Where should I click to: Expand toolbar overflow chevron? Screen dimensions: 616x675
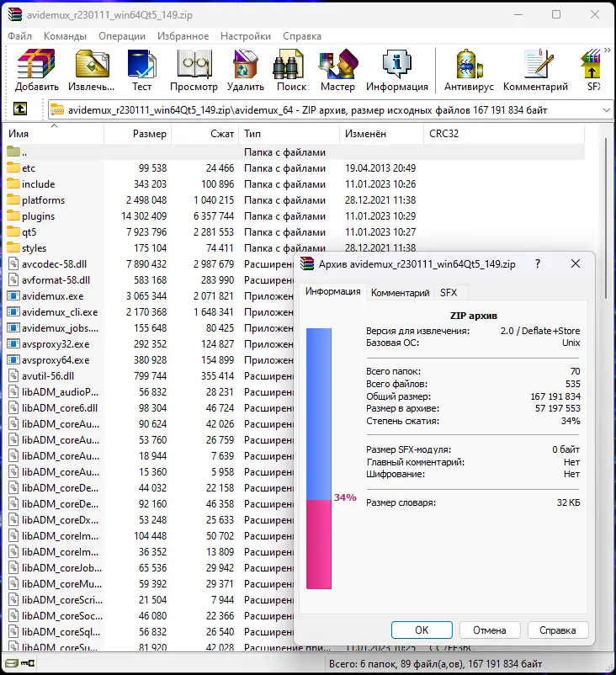[608, 50]
